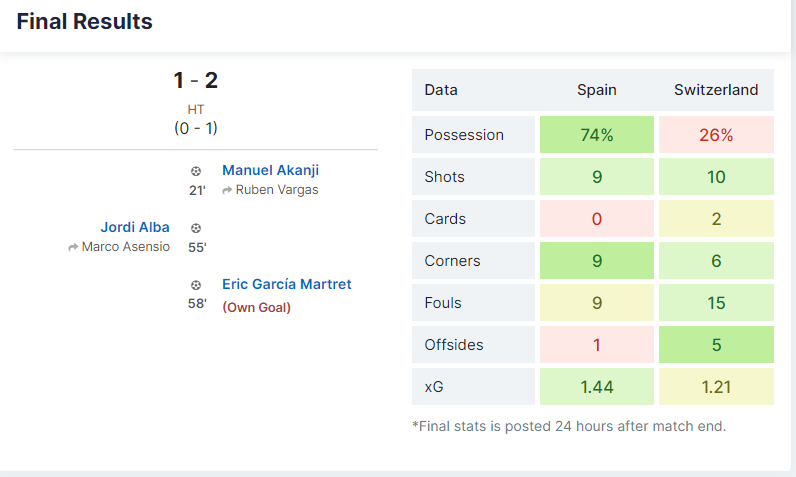Click Switzerland's Offsides value 5
Viewport: 796px width, 477px height.
[716, 345]
